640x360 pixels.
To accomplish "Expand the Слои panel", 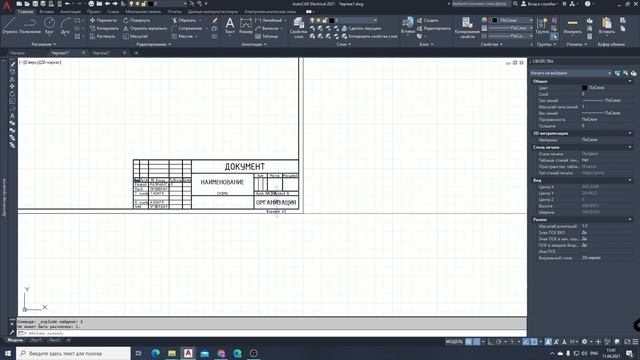I will point(343,44).
